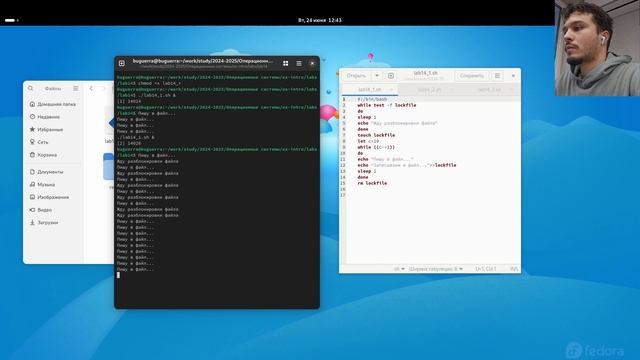Open Документы in Files sidebar

(53, 172)
